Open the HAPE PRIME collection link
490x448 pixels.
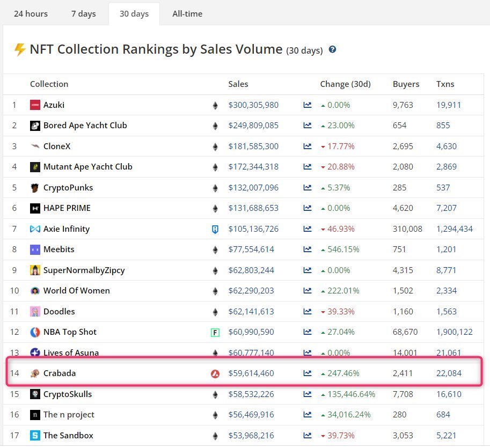pyautogui.click(x=67, y=208)
